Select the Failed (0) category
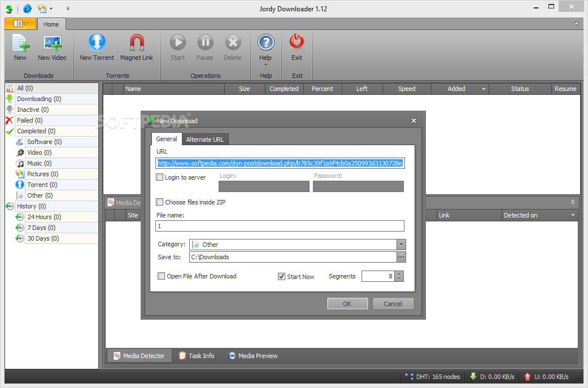The height and width of the screenshot is (388, 588). tap(52, 120)
